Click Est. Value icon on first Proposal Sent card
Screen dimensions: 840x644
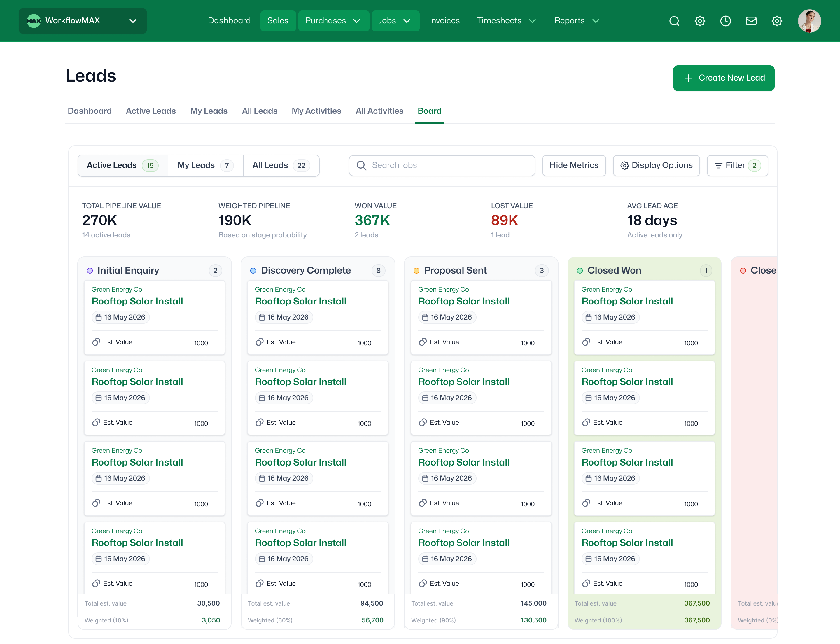(x=423, y=342)
